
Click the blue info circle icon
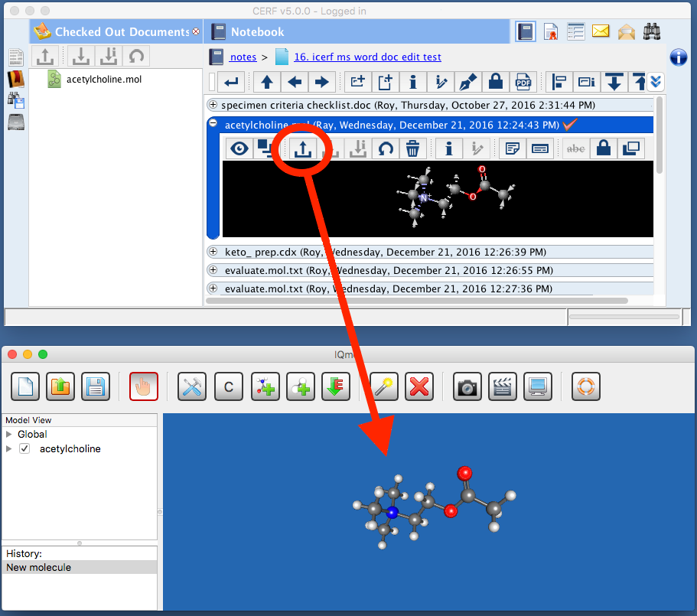(x=679, y=57)
